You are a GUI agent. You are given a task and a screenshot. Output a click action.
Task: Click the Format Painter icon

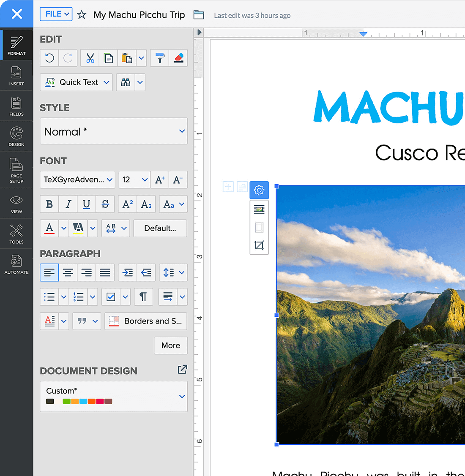point(159,58)
